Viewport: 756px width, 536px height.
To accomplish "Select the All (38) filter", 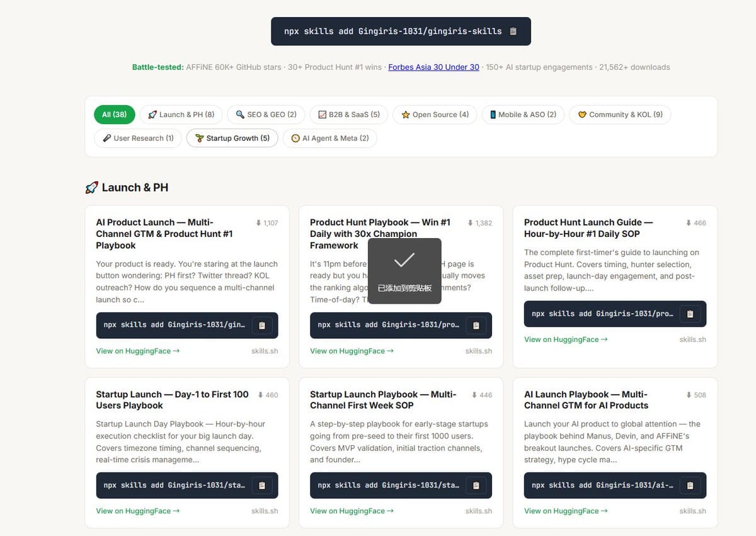I will point(115,115).
